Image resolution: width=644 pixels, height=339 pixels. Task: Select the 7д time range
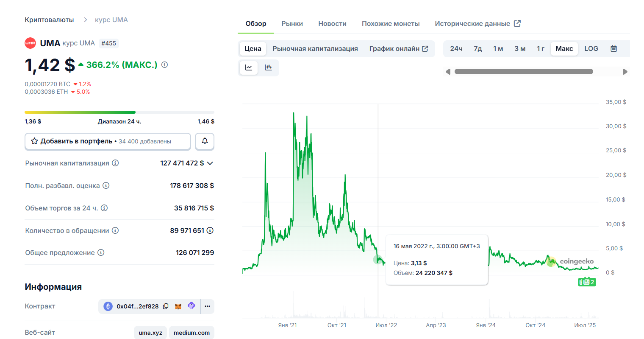(x=477, y=49)
